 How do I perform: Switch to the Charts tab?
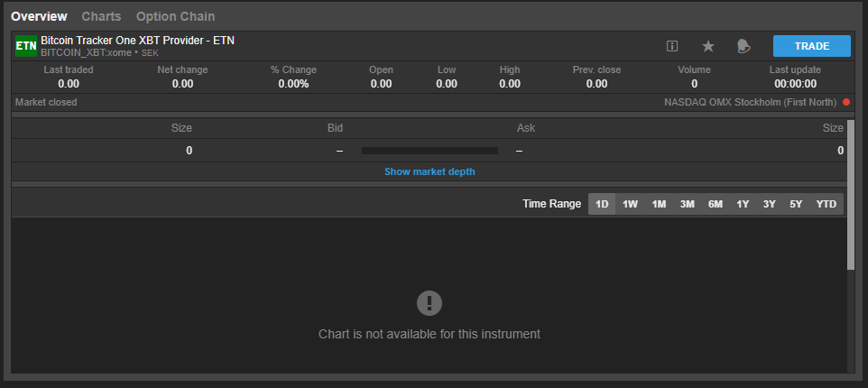point(101,16)
